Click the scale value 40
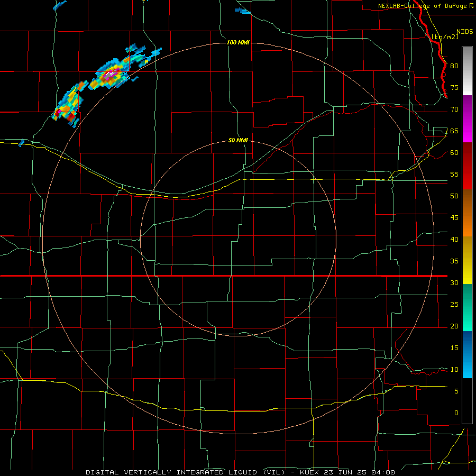The width and height of the screenshot is (476, 476). 454,239
